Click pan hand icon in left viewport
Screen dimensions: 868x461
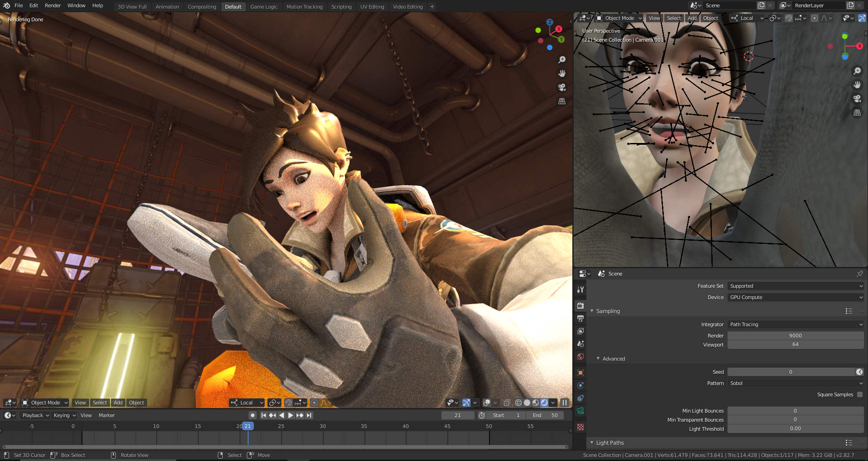pyautogui.click(x=562, y=73)
